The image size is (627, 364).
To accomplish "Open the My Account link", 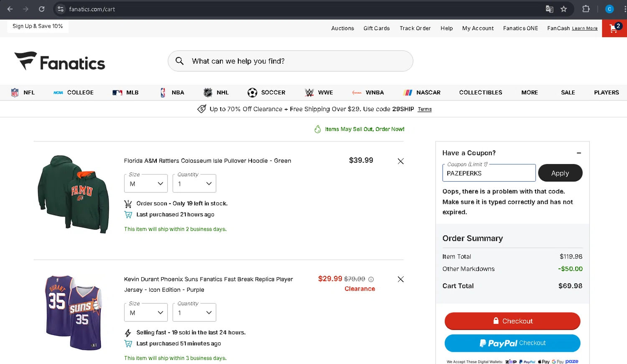I will coord(478,28).
